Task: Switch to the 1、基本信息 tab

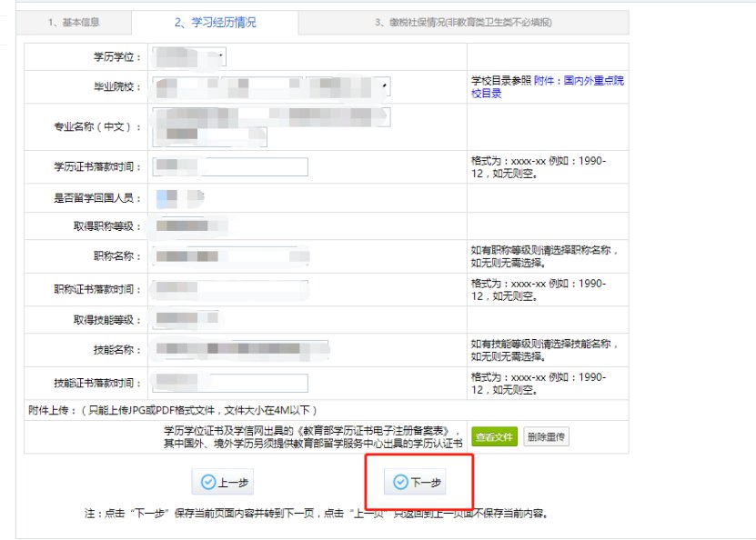Action: coord(75,22)
